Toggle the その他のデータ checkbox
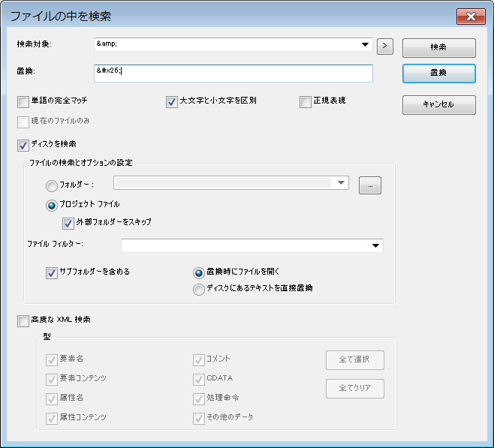 coord(199,419)
